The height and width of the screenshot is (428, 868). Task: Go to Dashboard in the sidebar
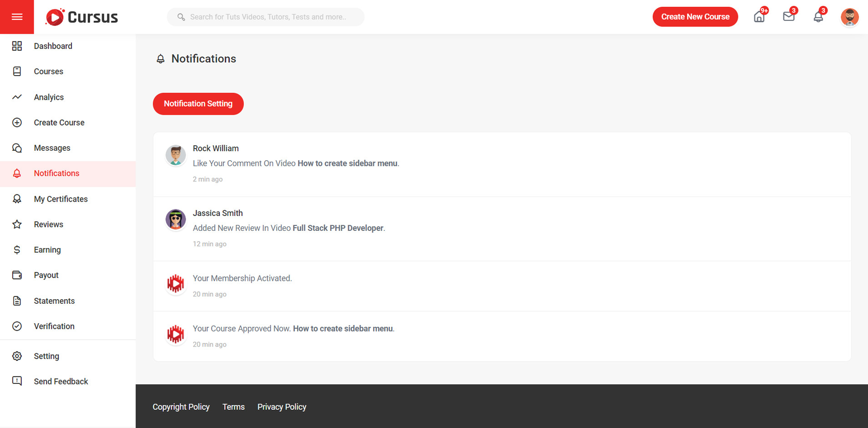pos(53,46)
